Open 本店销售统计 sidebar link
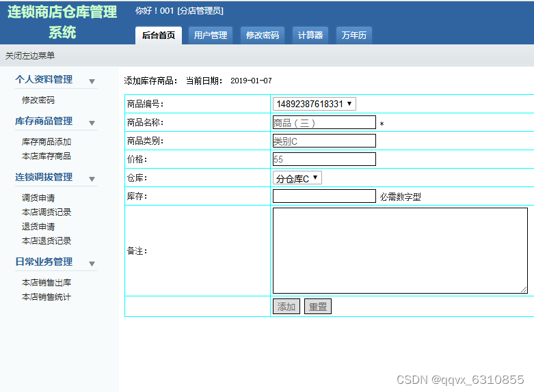Screen dimensions: 534x392 pos(46,297)
